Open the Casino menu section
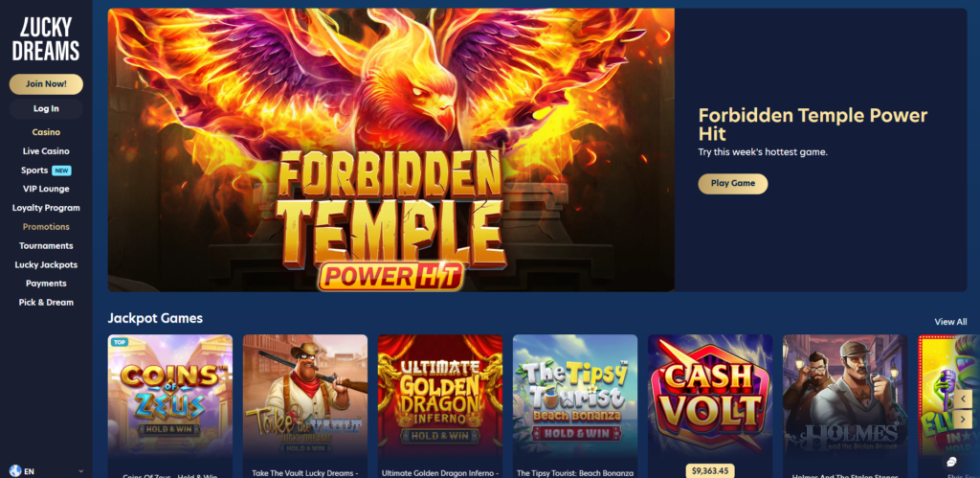The width and height of the screenshot is (980, 478). (x=46, y=132)
